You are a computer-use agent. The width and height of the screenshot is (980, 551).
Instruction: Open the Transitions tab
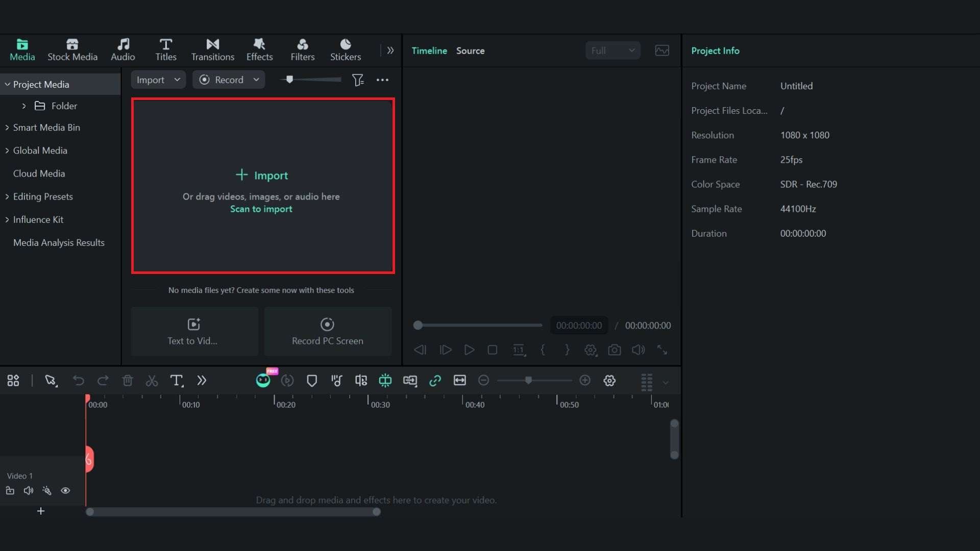point(213,50)
